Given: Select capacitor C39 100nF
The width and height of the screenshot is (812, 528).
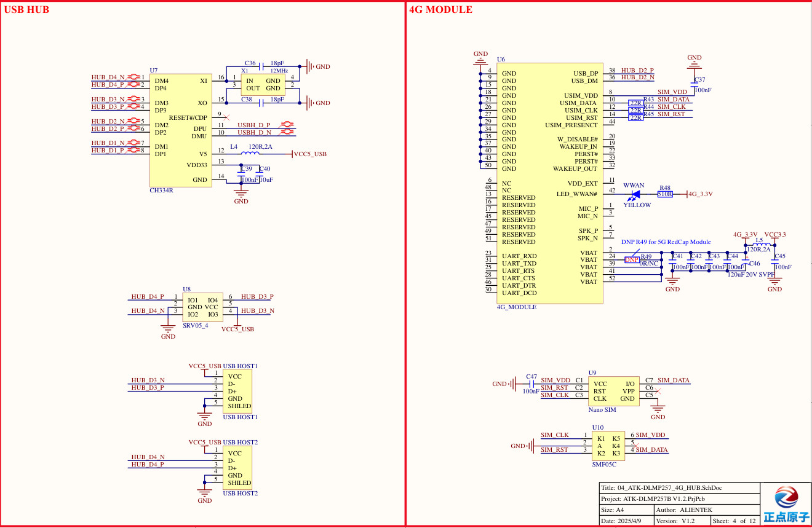Looking at the screenshot, I should point(241,174).
